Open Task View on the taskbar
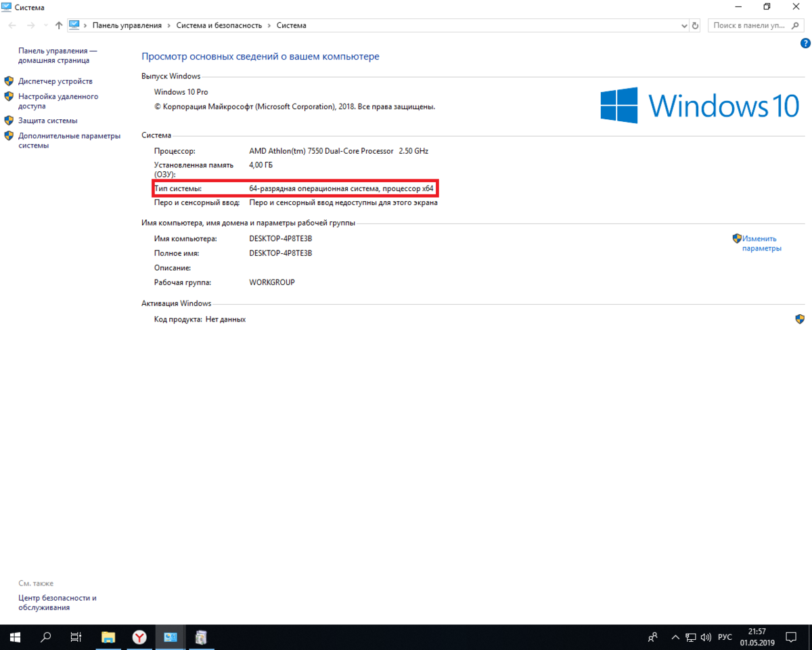The height and width of the screenshot is (650, 812). 76,637
